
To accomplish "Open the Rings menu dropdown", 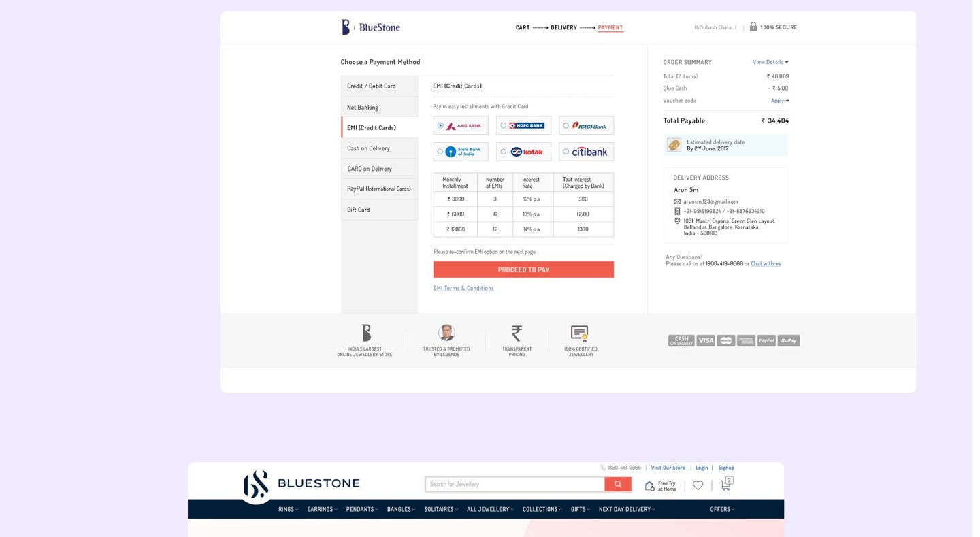I will [x=289, y=509].
